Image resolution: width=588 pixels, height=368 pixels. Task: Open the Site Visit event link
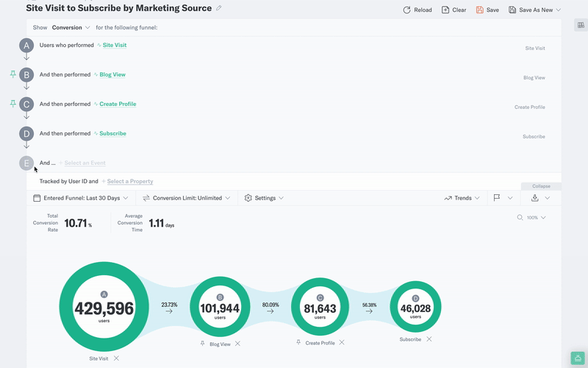[x=115, y=45]
